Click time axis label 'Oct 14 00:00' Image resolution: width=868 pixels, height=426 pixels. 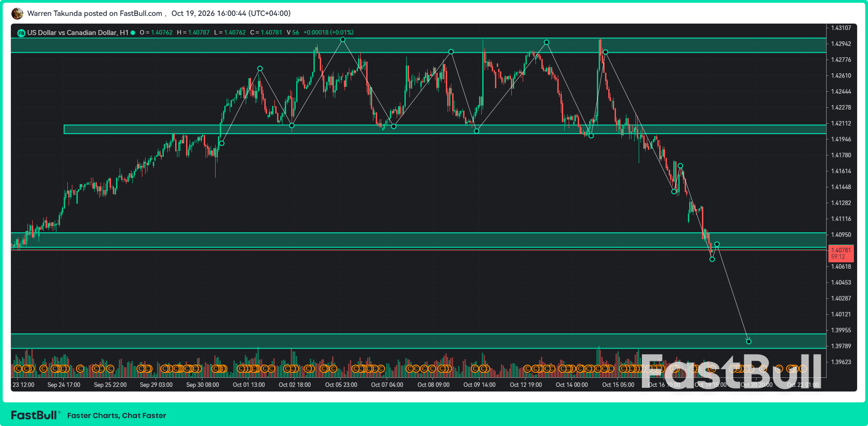point(572,385)
